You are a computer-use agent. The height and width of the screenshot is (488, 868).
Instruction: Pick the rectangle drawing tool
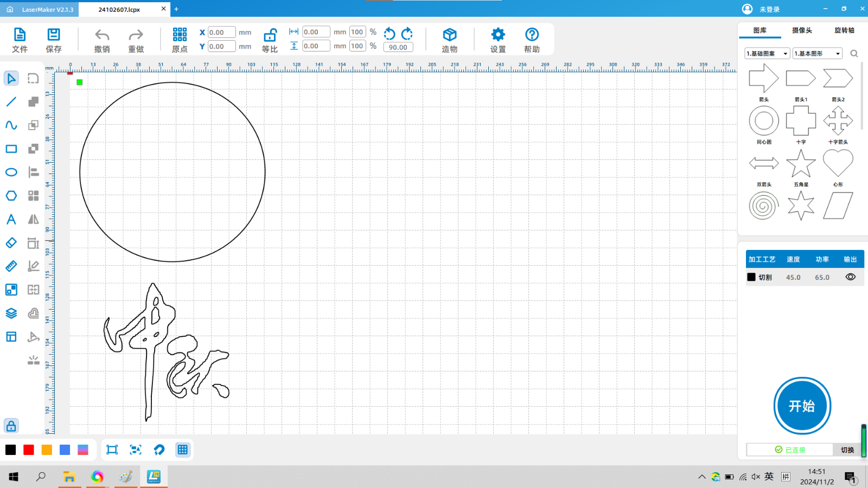(x=11, y=149)
